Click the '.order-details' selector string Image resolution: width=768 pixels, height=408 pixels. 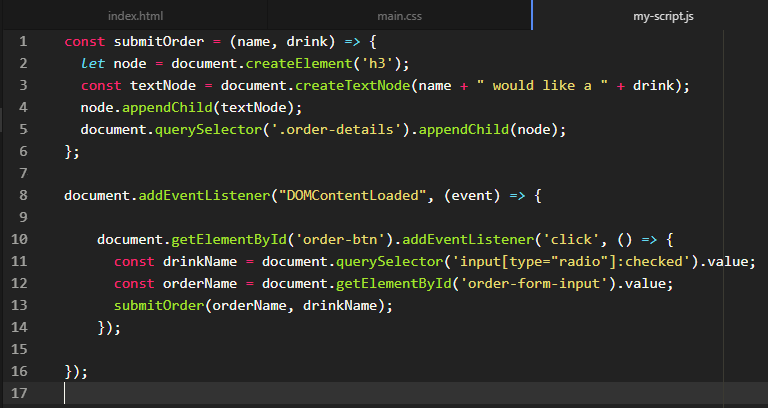coord(336,129)
